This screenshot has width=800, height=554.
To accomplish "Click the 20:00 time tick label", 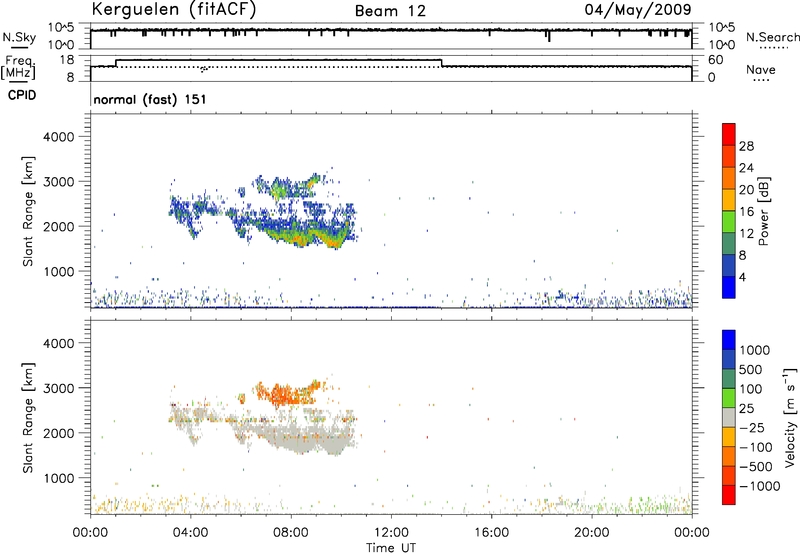I will click(x=591, y=533).
